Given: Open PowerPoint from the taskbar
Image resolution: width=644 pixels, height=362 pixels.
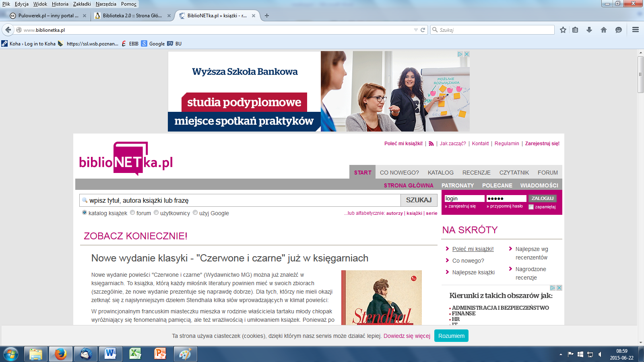Looking at the screenshot, I should pos(160,354).
